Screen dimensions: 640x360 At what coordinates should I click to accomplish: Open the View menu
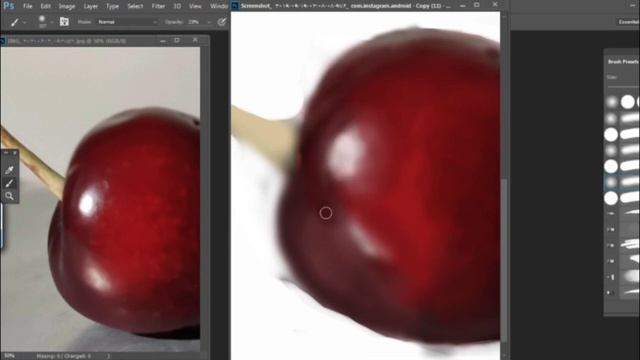pyautogui.click(x=195, y=6)
